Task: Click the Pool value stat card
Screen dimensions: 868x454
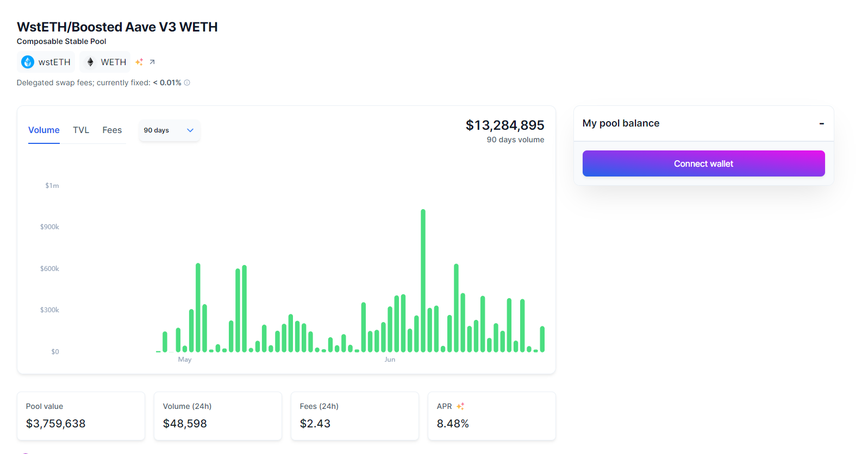Action: click(81, 415)
